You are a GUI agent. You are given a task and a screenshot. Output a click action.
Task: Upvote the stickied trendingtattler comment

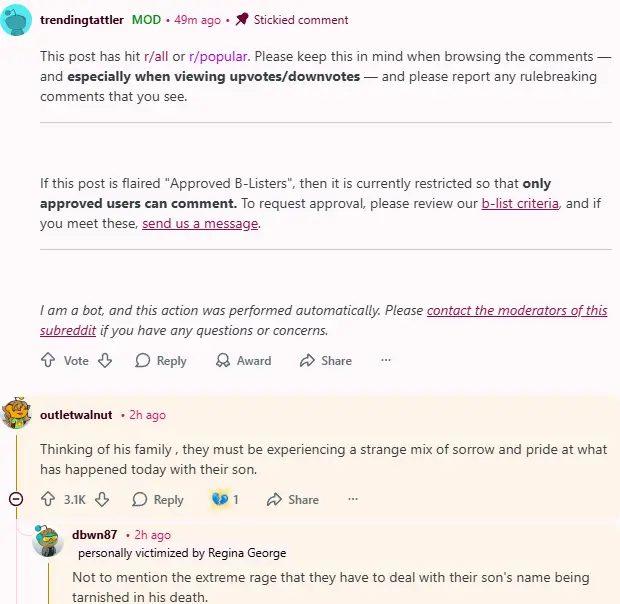tap(47, 360)
